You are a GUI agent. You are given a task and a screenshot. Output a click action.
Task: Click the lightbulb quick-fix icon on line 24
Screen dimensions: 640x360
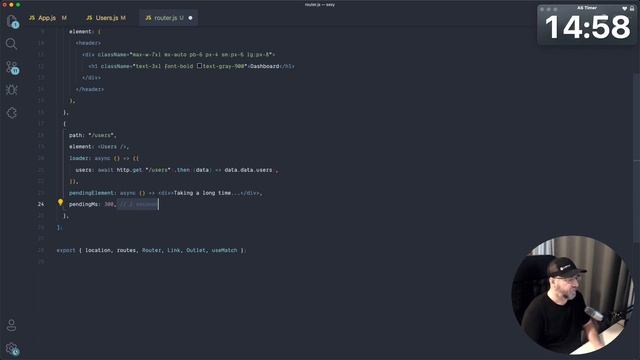click(x=60, y=202)
